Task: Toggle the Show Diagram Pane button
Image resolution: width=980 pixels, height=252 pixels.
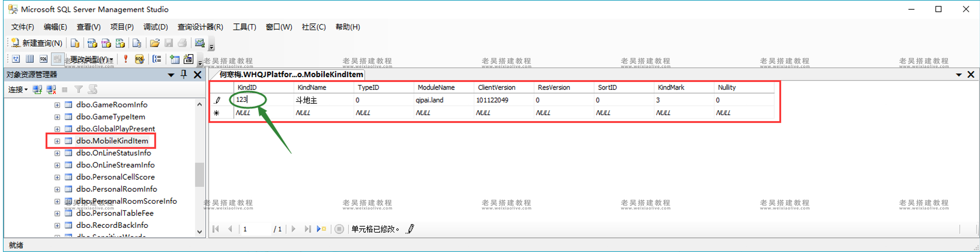Action: [16, 59]
